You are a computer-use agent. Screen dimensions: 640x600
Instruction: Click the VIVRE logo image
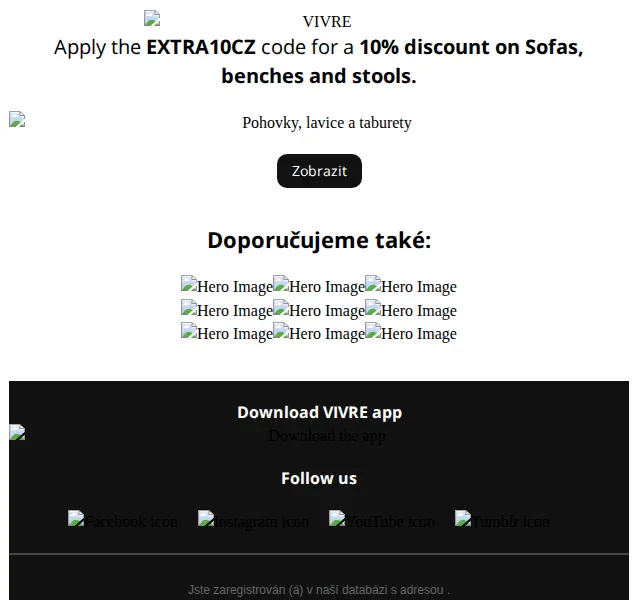coord(248,20)
